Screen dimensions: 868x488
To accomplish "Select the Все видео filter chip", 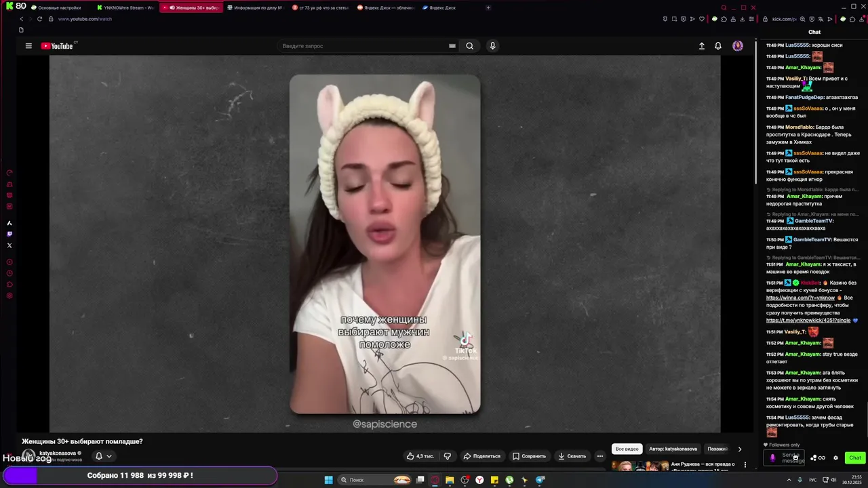I will click(x=627, y=449).
